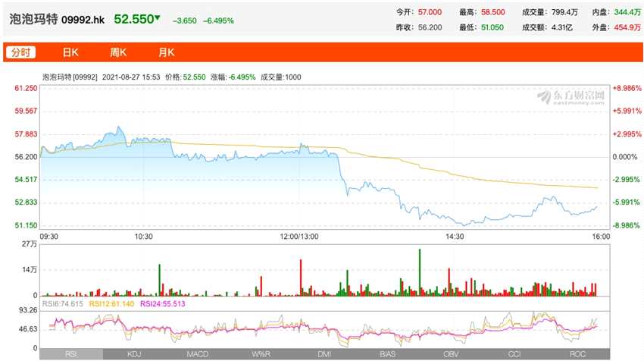Switch to the KDJ indicator tab
The width and height of the screenshot is (644, 361).
click(134, 354)
